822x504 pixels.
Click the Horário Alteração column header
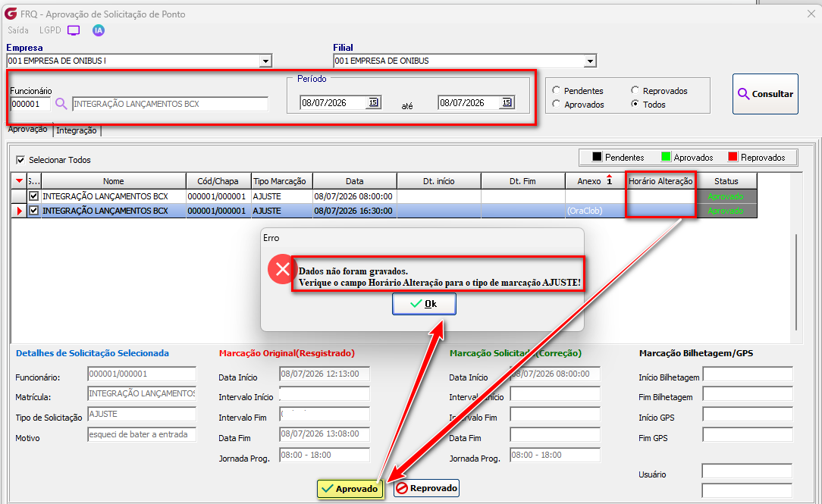pos(660,181)
